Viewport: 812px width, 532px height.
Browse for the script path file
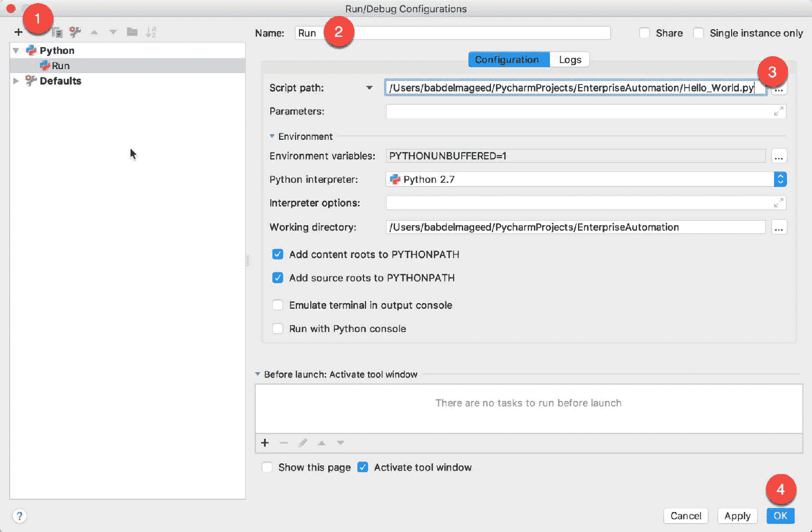pyautogui.click(x=779, y=89)
